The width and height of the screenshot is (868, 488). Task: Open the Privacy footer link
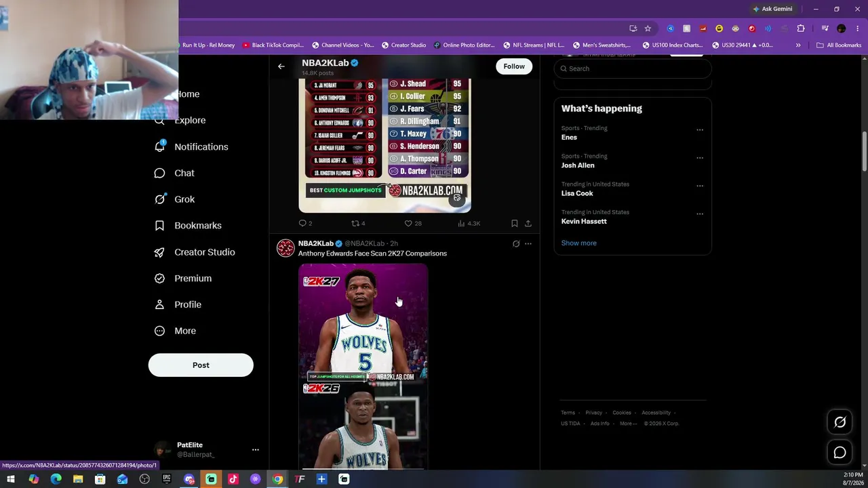coord(594,413)
